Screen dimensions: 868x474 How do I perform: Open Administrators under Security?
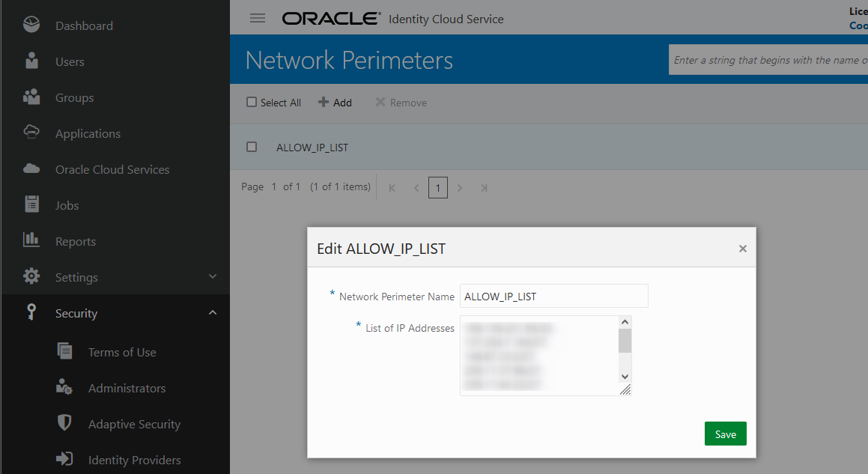[x=127, y=388]
